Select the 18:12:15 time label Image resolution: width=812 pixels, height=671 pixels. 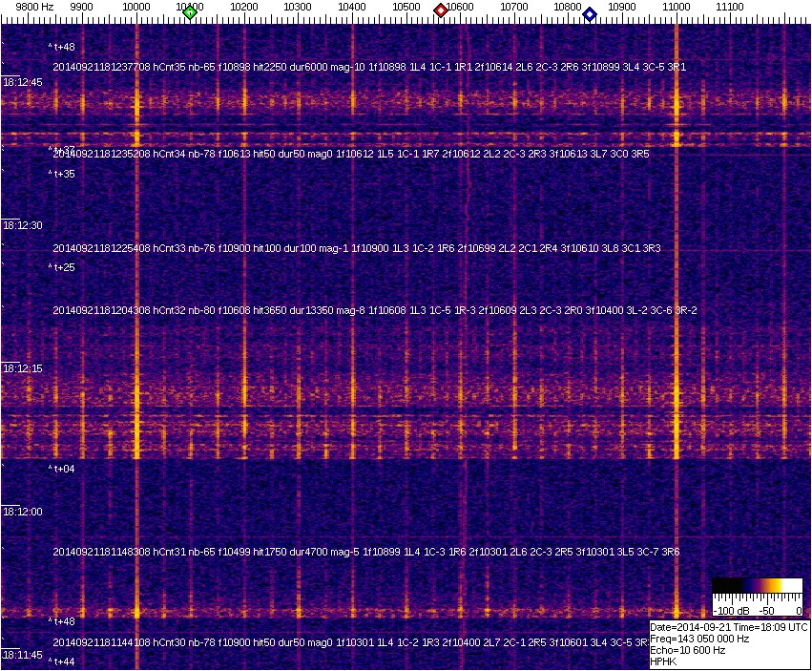(22, 368)
